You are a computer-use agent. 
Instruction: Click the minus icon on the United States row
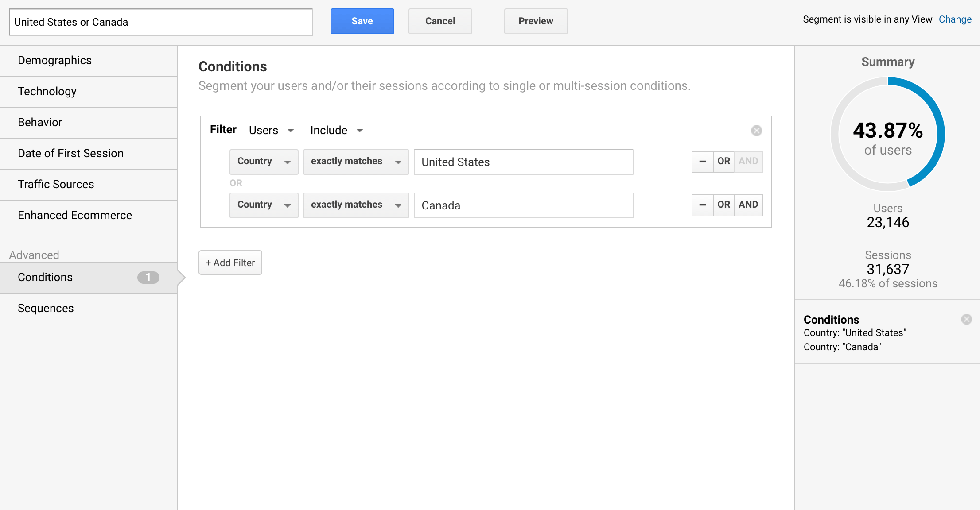(x=702, y=162)
